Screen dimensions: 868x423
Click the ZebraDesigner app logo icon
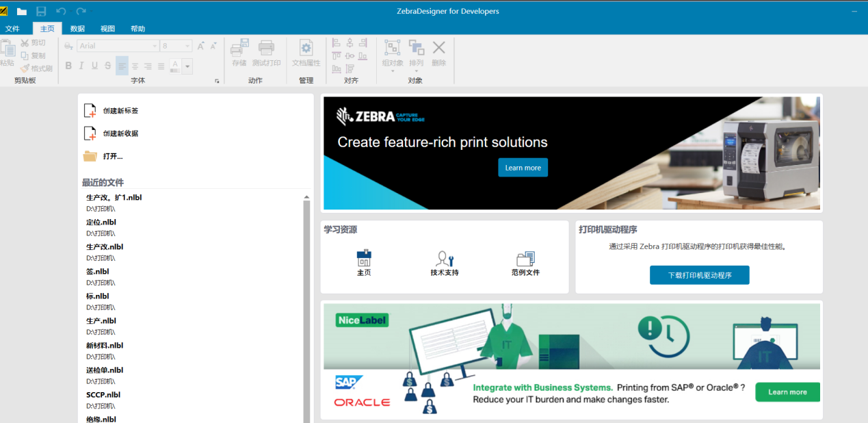point(4,11)
